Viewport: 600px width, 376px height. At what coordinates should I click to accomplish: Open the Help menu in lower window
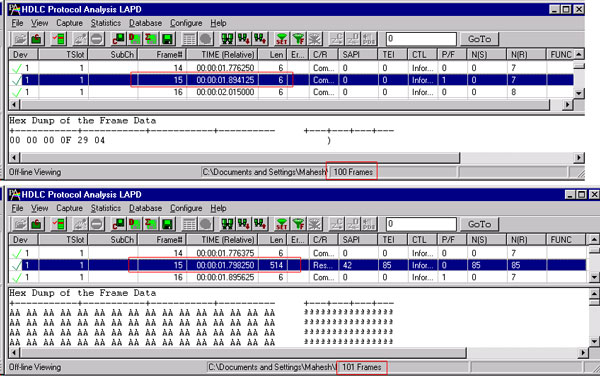click(218, 208)
